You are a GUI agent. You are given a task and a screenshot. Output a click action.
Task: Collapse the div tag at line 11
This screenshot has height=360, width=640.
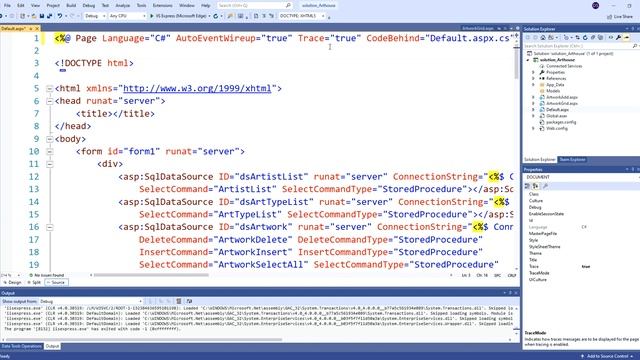coord(49,164)
